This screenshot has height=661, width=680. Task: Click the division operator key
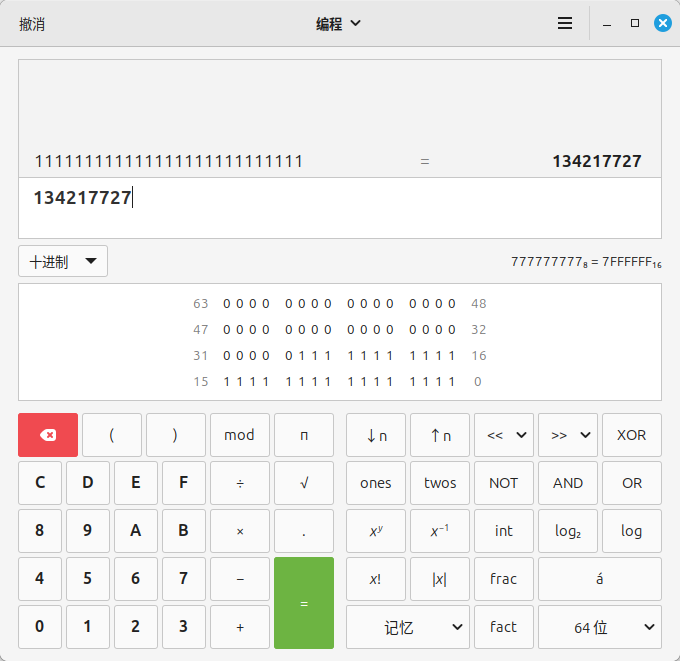[x=240, y=483]
